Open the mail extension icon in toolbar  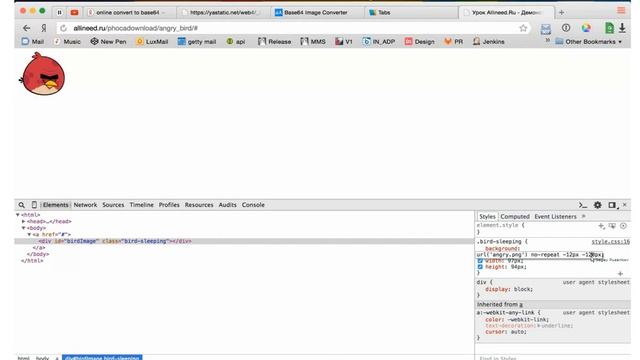click(x=546, y=29)
